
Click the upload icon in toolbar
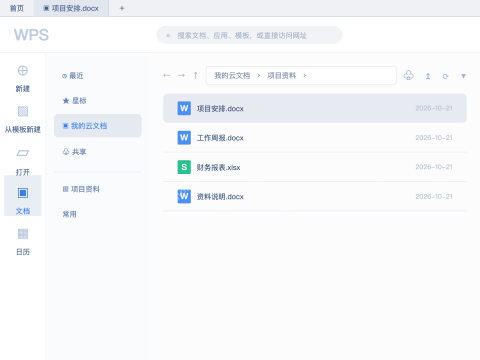(428, 76)
